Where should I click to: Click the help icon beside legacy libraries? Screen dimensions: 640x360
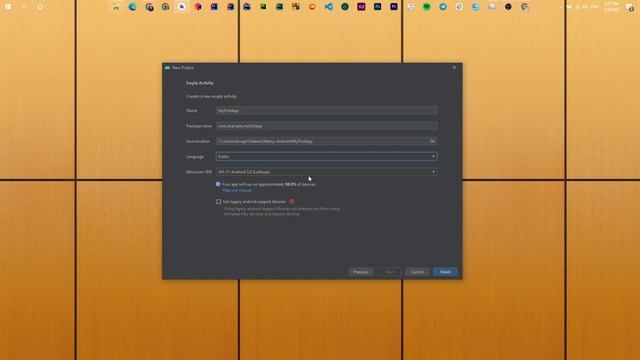point(291,202)
